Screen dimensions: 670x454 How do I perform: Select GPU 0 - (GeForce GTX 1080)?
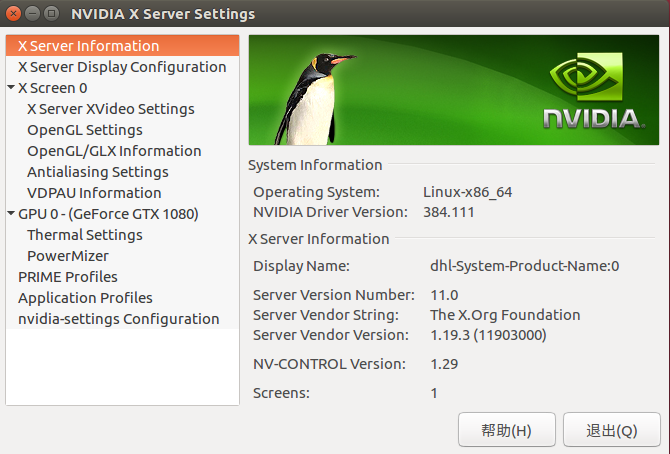(x=108, y=214)
